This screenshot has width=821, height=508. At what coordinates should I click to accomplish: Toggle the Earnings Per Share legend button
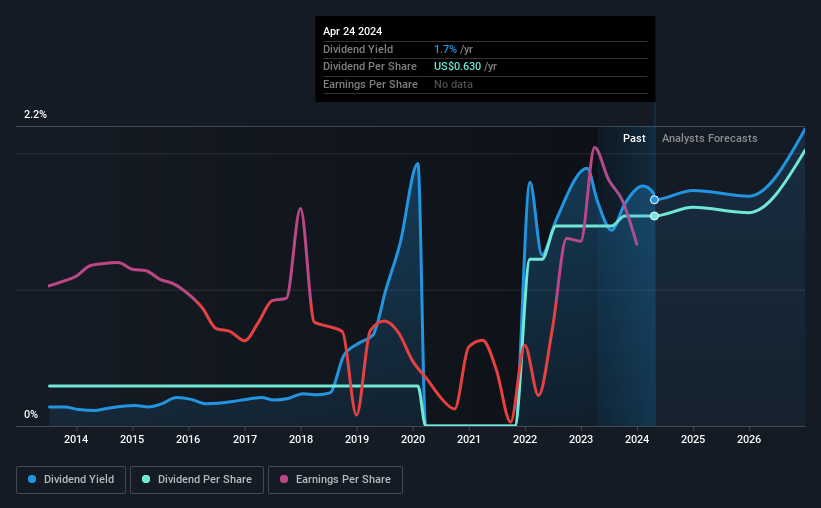click(x=335, y=480)
